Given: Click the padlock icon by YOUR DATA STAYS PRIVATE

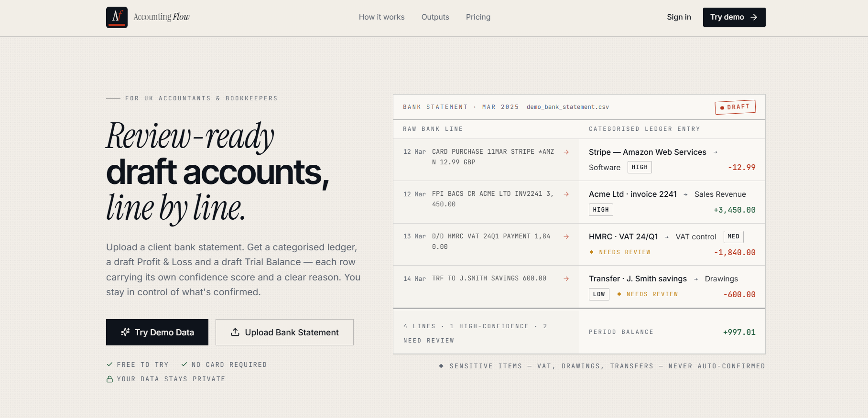Looking at the screenshot, I should pyautogui.click(x=109, y=379).
